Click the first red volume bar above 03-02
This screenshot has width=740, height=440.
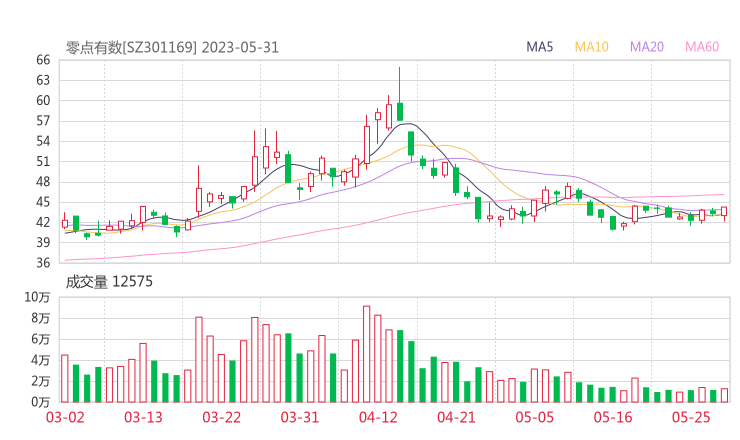click(x=65, y=379)
